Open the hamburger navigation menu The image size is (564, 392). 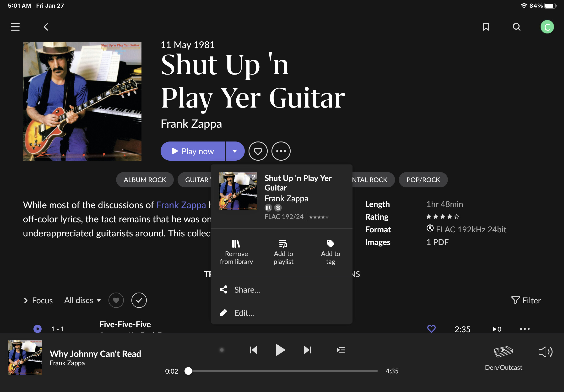(15, 27)
